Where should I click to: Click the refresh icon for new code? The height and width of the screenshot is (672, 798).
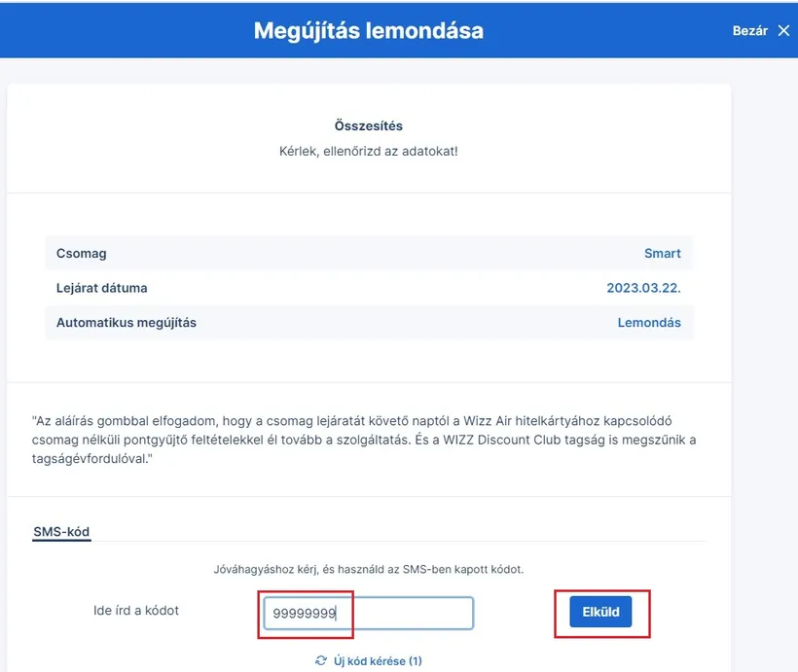pyautogui.click(x=321, y=660)
